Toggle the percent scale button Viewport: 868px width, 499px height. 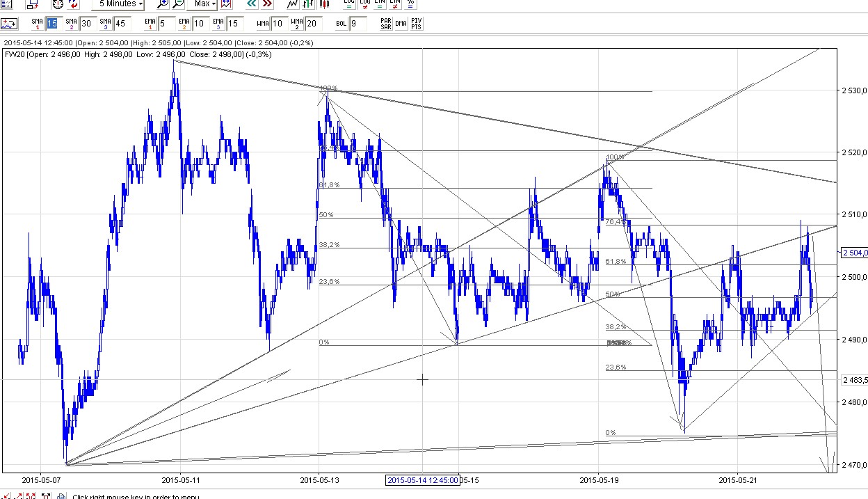coord(410,3)
